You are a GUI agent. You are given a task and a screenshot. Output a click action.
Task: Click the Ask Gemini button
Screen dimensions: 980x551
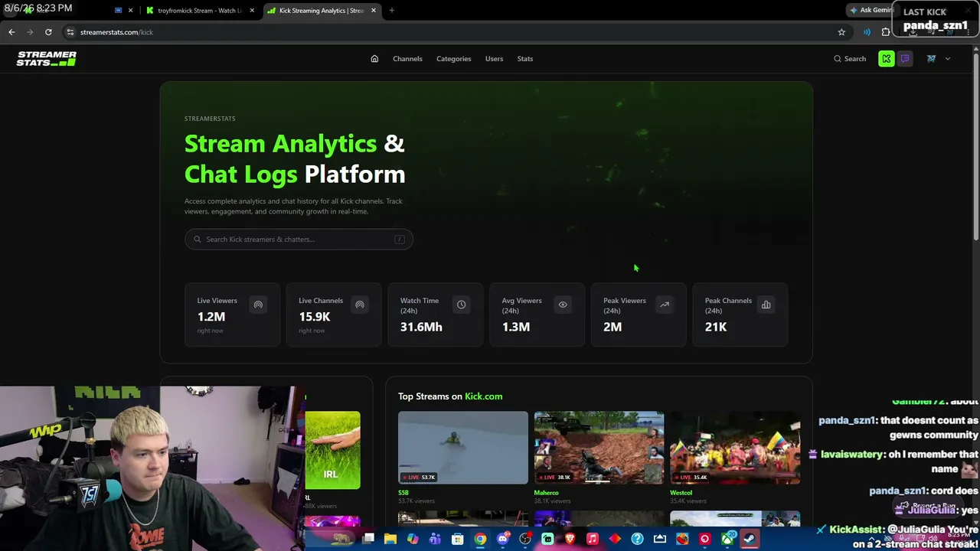click(871, 10)
